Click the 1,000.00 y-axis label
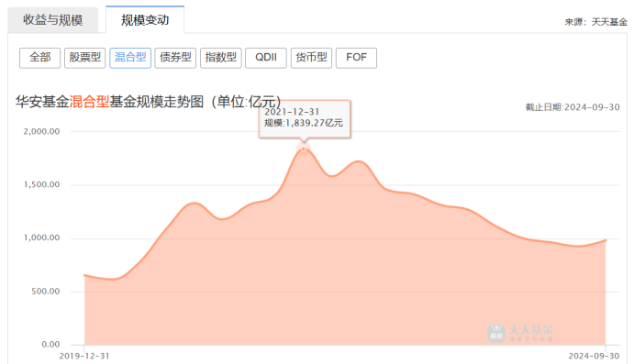This screenshot has width=634, height=364. 41,238
